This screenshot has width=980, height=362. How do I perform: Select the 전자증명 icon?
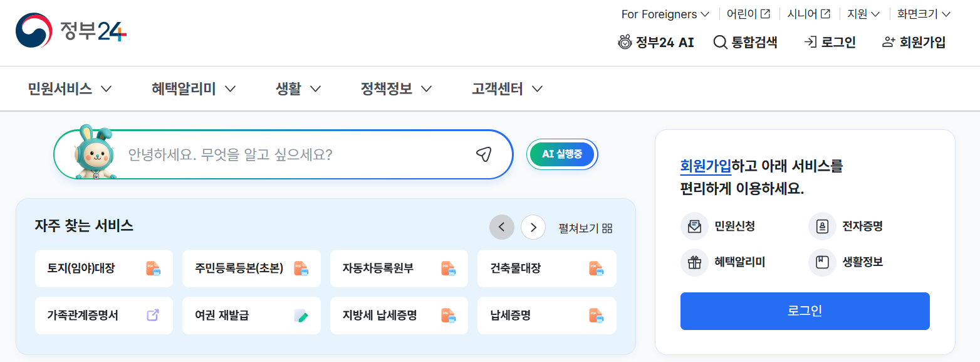point(821,226)
